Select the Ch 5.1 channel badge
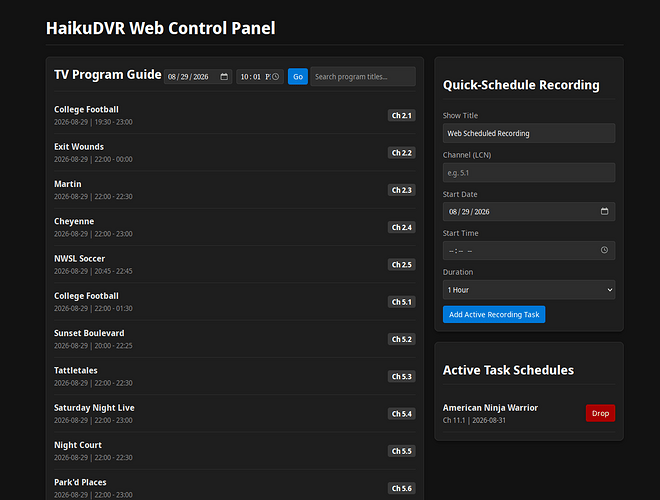This screenshot has height=500, width=660. coord(402,302)
